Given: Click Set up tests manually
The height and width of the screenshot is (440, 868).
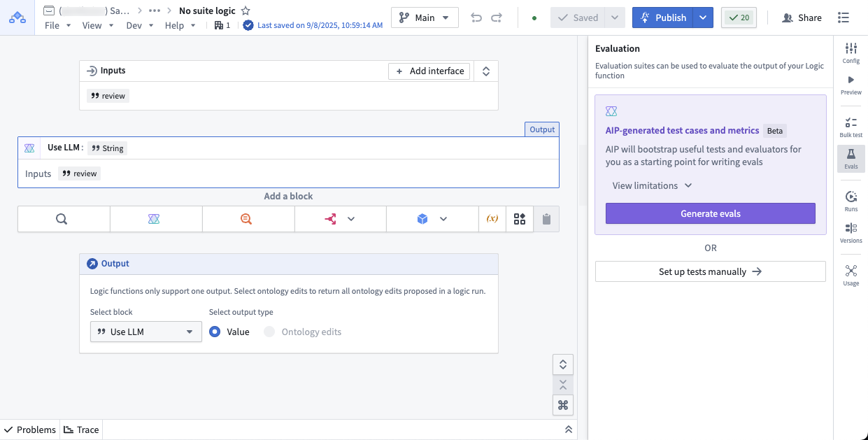Looking at the screenshot, I should (x=710, y=271).
